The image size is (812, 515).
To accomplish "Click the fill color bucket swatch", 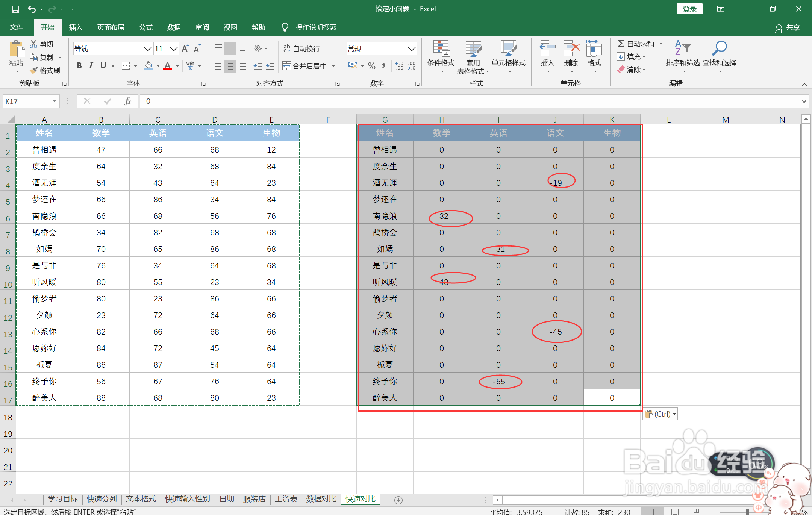I will (x=149, y=66).
